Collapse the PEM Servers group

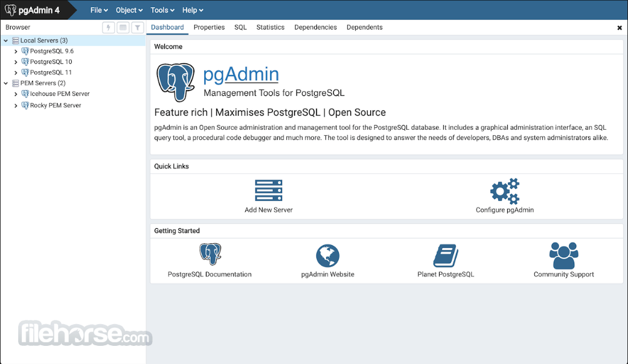[x=6, y=83]
